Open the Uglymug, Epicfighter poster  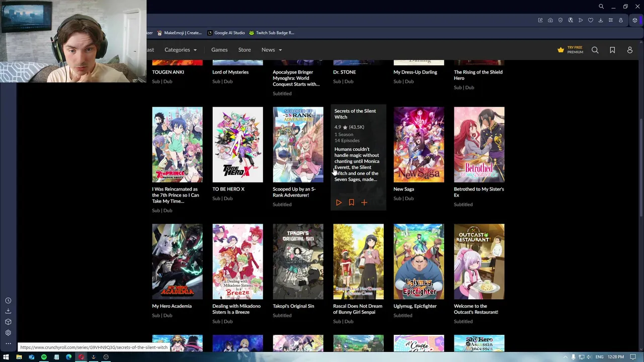[419, 261]
